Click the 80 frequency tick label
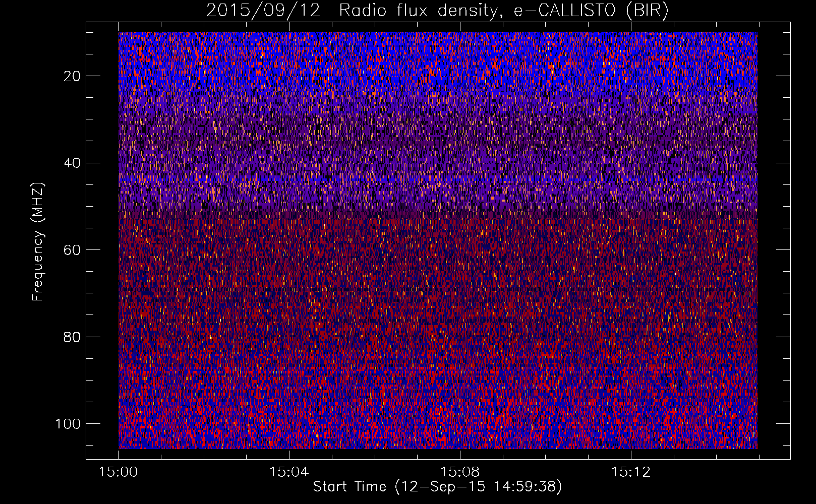Viewport: 816px width, 504px height. point(73,337)
